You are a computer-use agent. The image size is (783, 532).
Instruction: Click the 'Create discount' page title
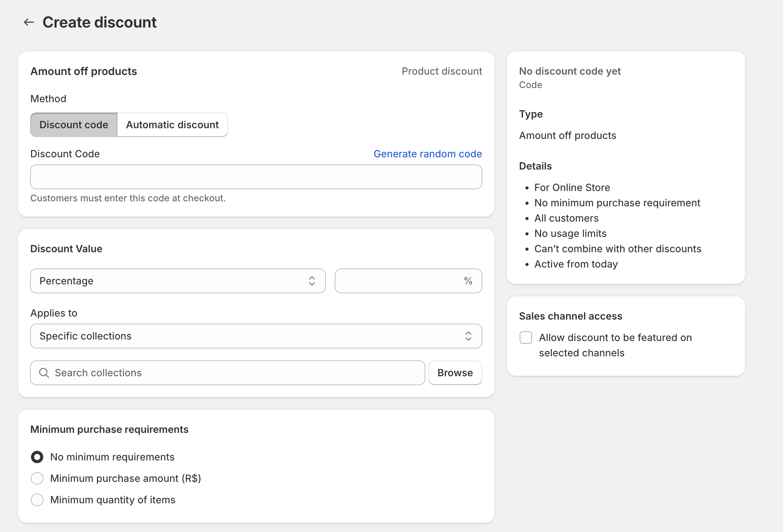pyautogui.click(x=100, y=22)
